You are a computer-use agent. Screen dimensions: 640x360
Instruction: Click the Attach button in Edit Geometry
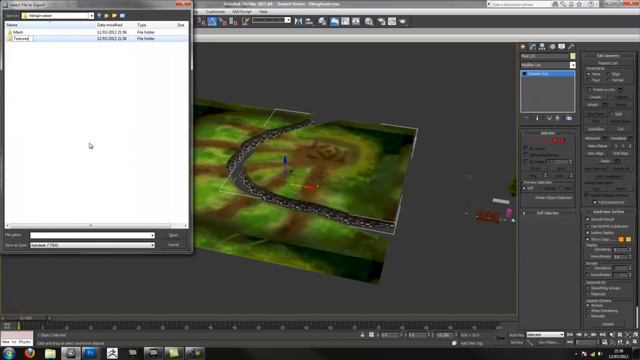click(x=593, y=104)
